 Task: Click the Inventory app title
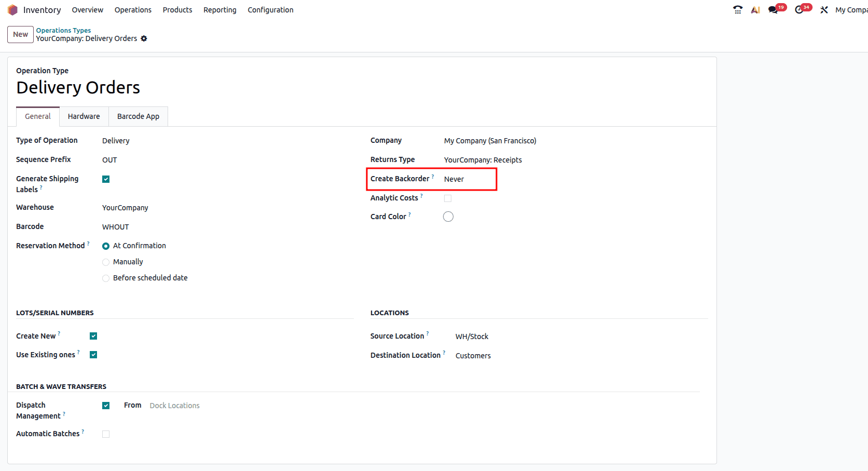(42, 10)
